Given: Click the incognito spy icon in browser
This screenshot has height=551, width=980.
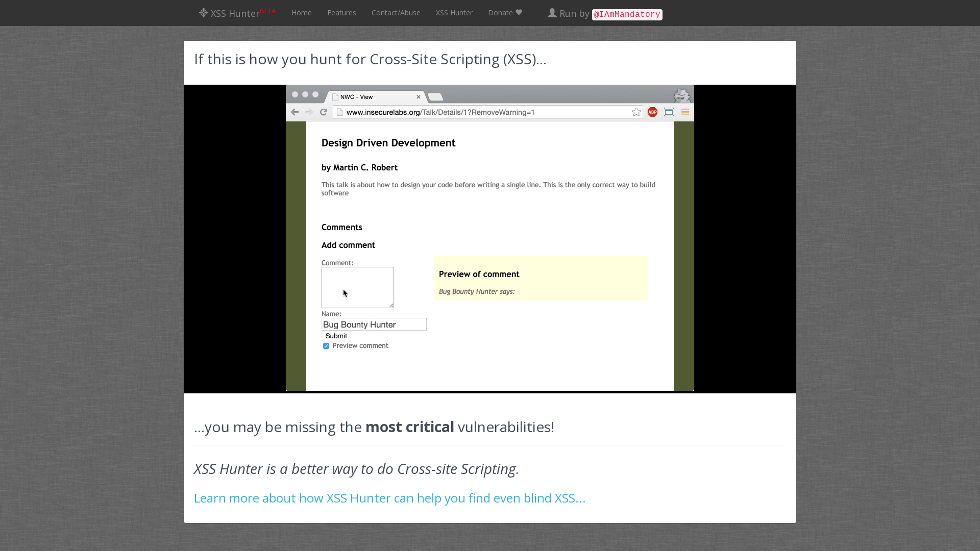Looking at the screenshot, I should tap(682, 95).
